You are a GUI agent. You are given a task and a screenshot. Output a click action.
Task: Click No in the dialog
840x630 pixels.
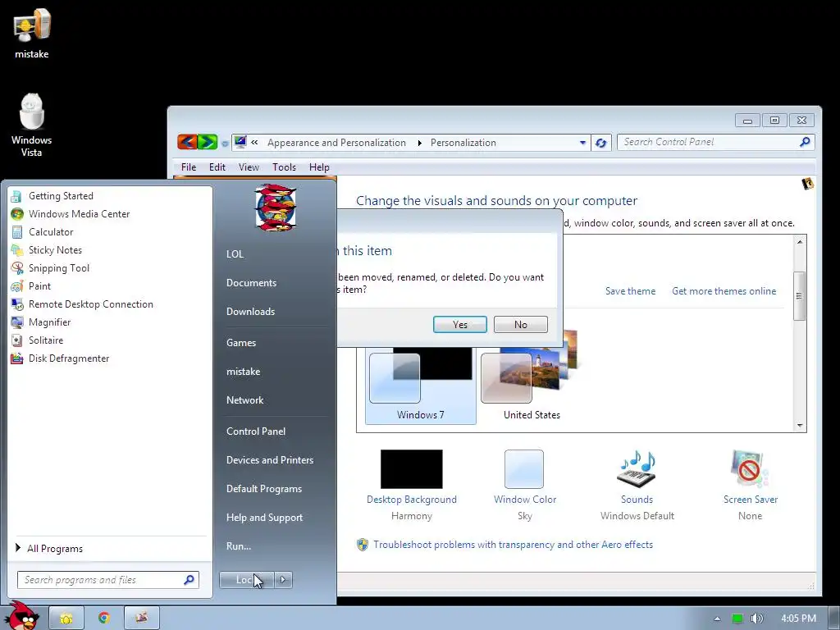[520, 325]
